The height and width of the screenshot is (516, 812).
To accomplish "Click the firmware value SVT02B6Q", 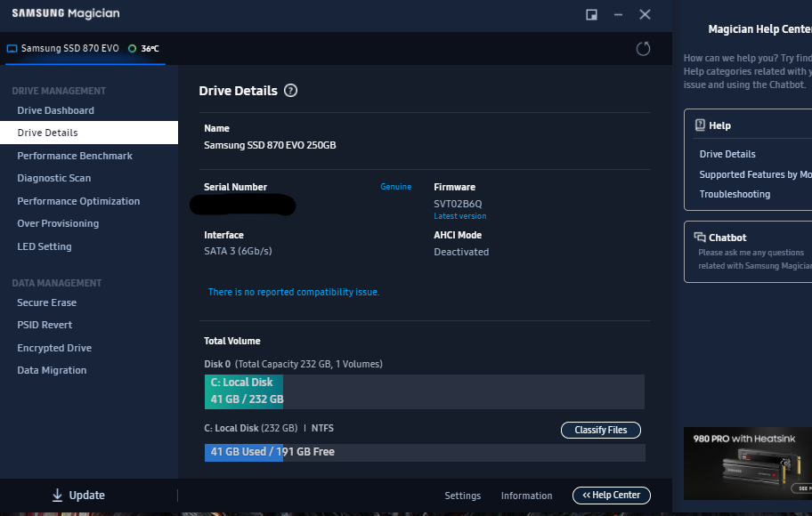I will point(458,204).
